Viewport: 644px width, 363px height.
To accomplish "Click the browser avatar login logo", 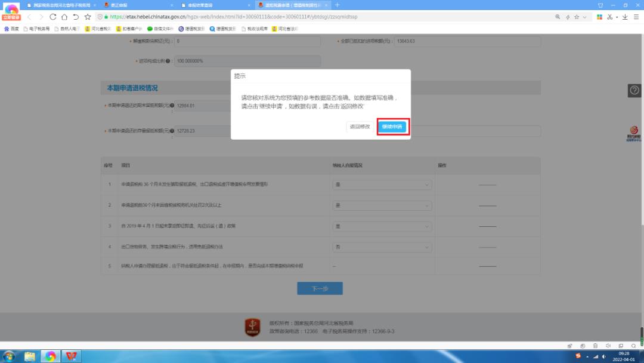I will [11, 11].
